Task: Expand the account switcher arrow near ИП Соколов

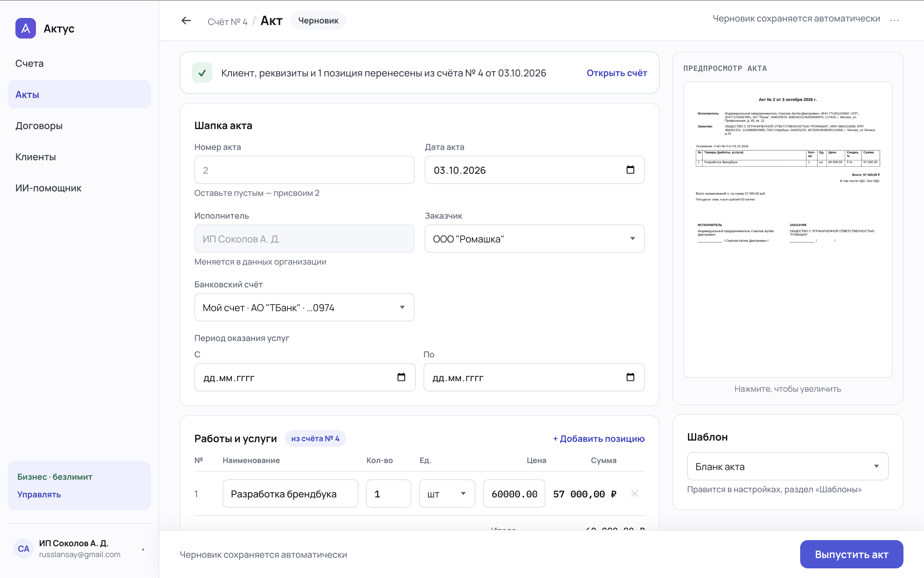Action: (x=143, y=549)
